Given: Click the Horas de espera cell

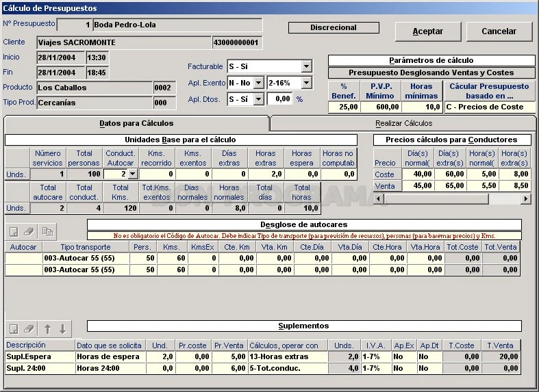Looking at the screenshot, I should (110, 356).
